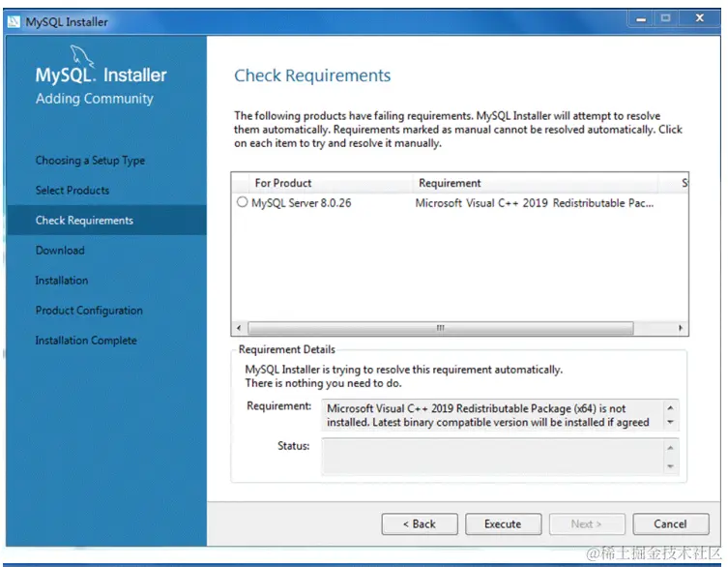Click the MySQL dolphin logo
The width and height of the screenshot is (728, 567).
[x=82, y=56]
